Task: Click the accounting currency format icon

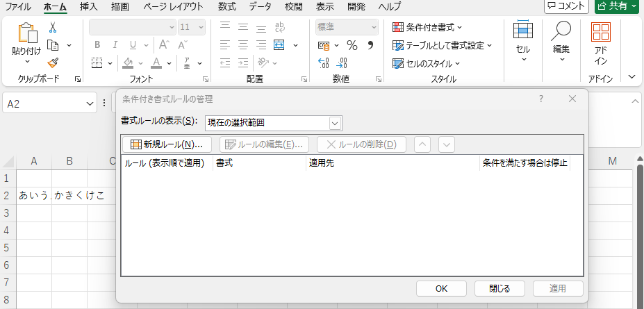Action: pos(324,45)
